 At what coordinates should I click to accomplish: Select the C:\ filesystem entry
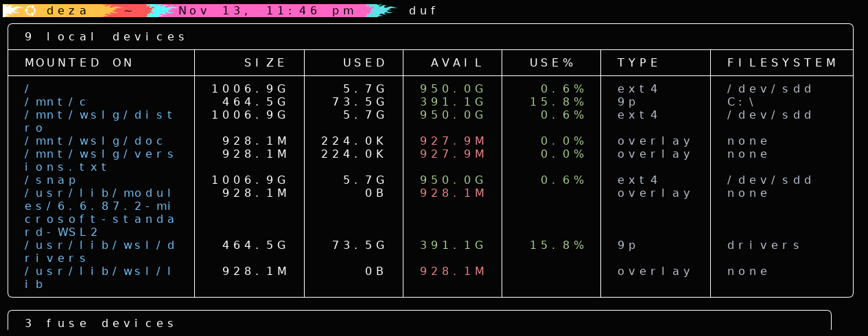(x=743, y=102)
